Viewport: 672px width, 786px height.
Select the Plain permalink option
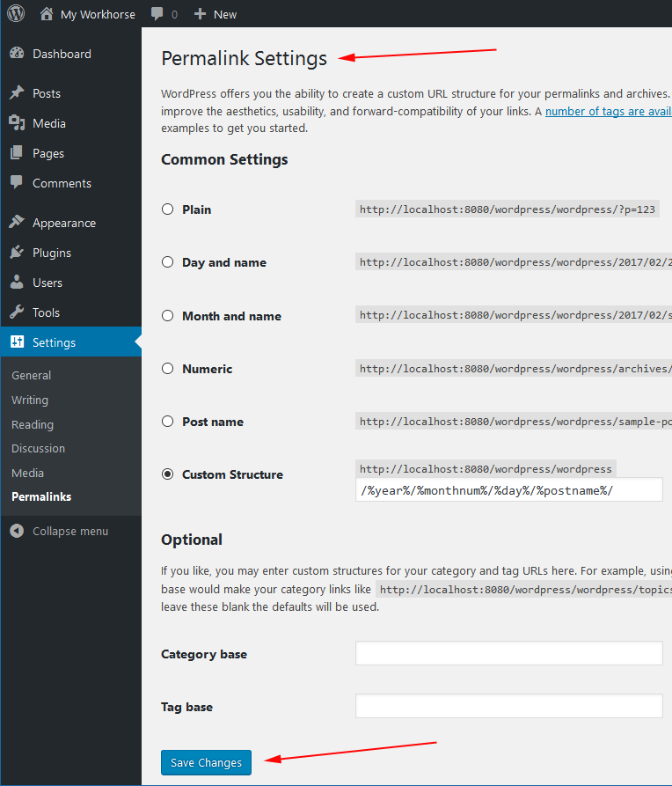point(168,209)
